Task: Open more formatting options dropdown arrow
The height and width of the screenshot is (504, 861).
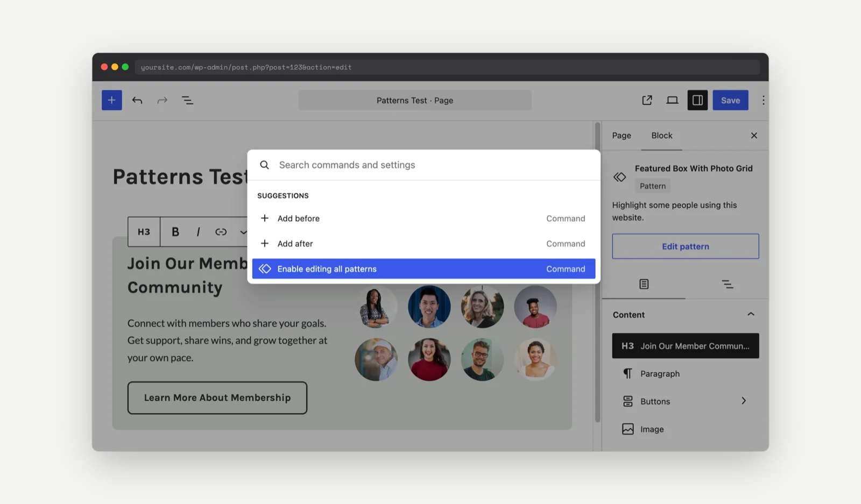Action: tap(243, 232)
